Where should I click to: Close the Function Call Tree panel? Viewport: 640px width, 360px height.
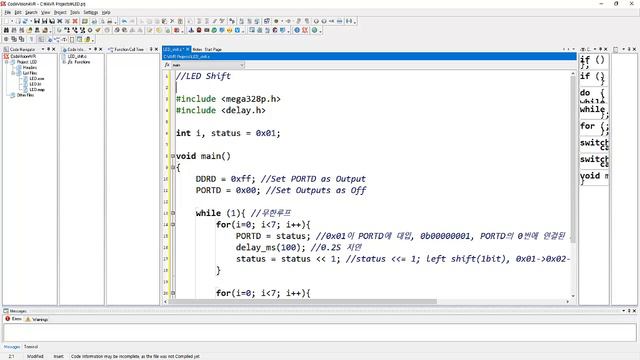coord(156,49)
